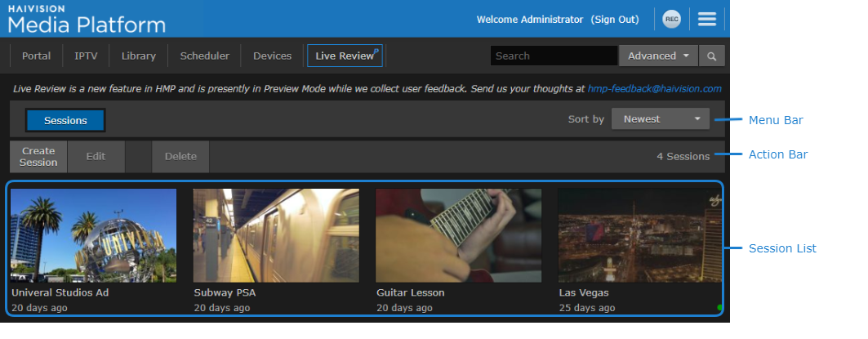Click the Sessions button

pyautogui.click(x=65, y=120)
